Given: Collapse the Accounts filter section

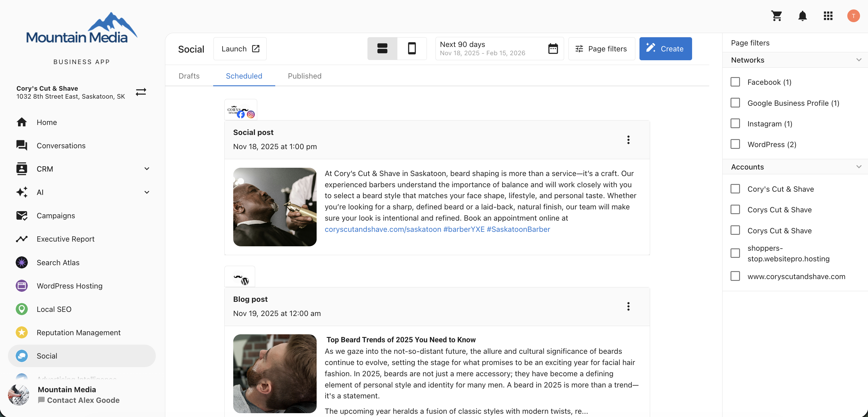Looking at the screenshot, I should click(859, 166).
